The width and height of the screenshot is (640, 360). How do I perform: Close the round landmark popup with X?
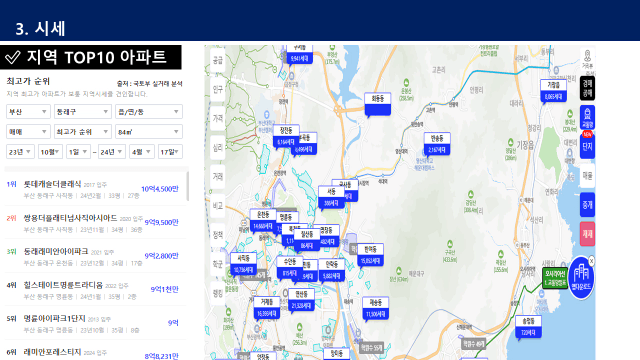[591, 261]
